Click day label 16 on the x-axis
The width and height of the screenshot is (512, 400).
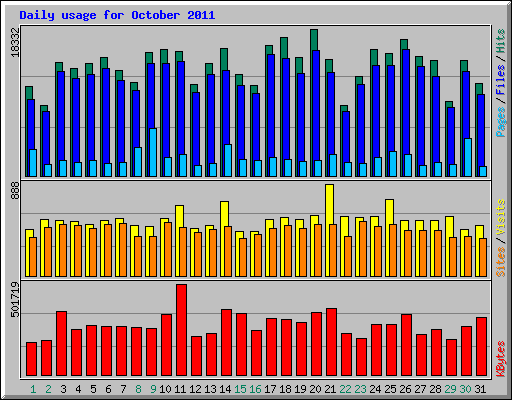tap(255, 389)
